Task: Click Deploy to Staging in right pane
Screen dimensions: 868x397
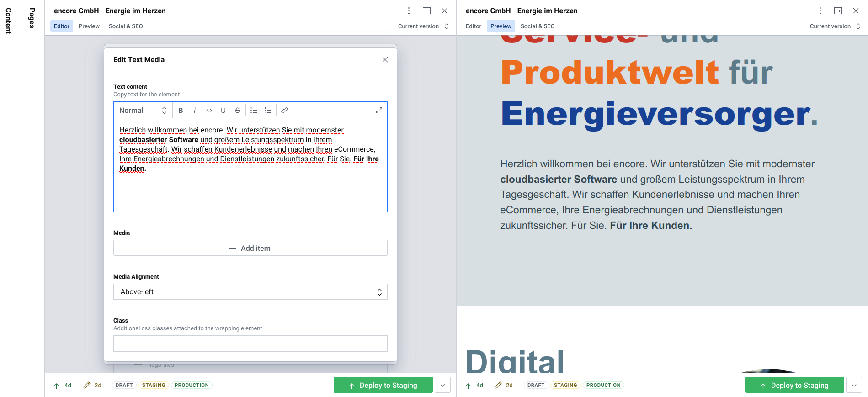Action: click(x=794, y=385)
